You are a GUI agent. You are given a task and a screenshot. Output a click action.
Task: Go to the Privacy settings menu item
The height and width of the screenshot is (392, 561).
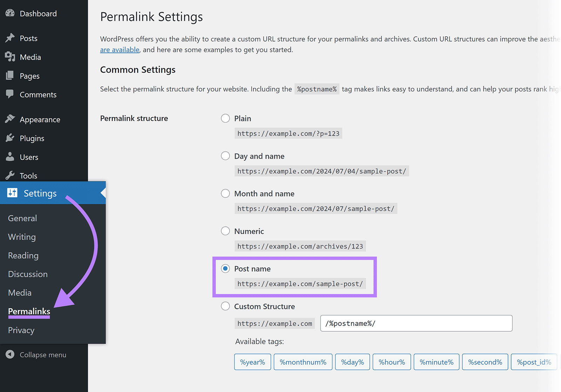click(x=21, y=330)
